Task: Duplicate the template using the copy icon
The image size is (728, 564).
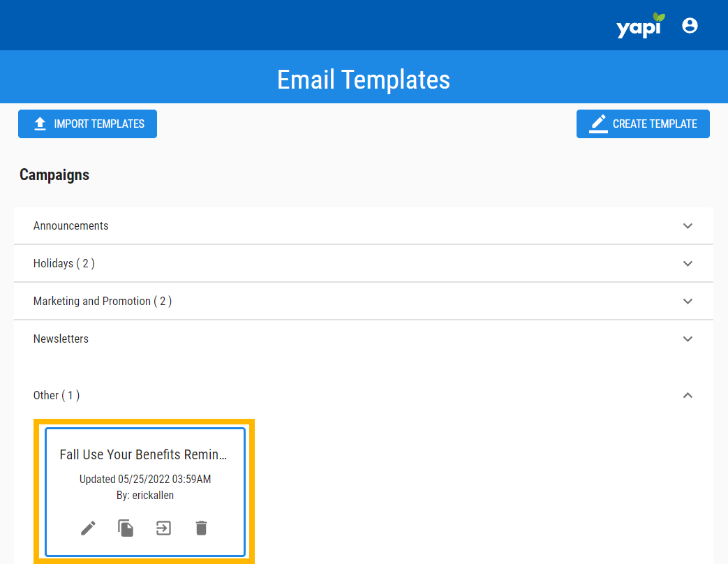Action: click(x=126, y=528)
